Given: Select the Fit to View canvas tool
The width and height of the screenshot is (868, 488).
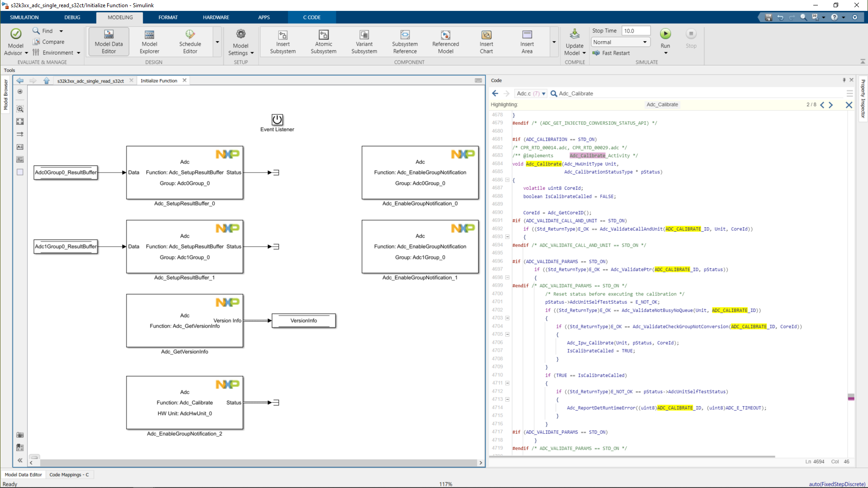Looking at the screenshot, I should pyautogui.click(x=20, y=122).
